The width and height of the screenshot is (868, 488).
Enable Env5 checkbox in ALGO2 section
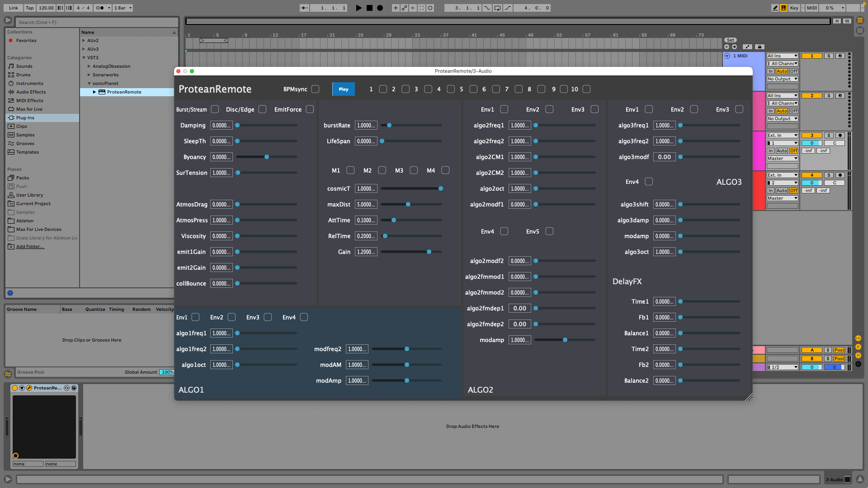click(549, 231)
